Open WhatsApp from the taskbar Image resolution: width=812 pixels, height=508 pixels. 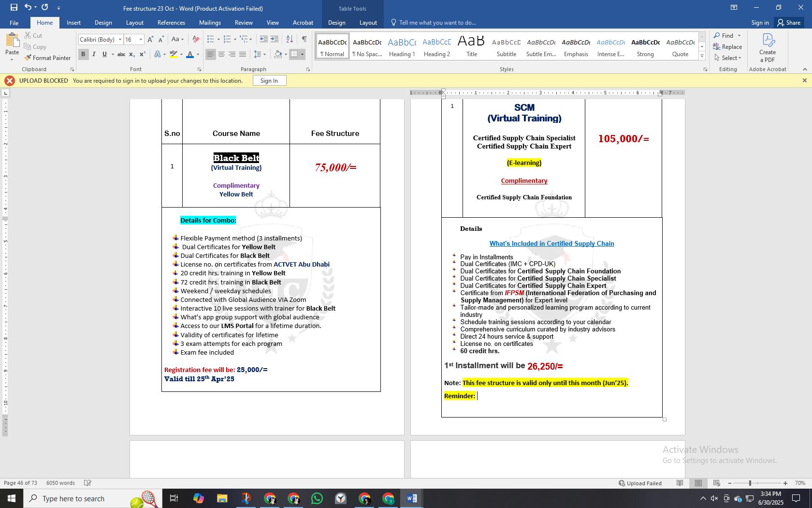point(317,498)
